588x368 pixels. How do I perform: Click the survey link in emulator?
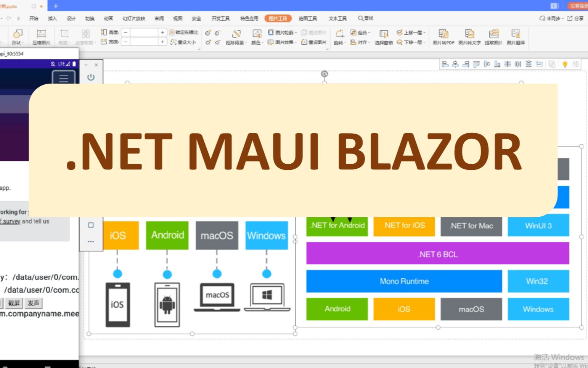[x=11, y=221]
